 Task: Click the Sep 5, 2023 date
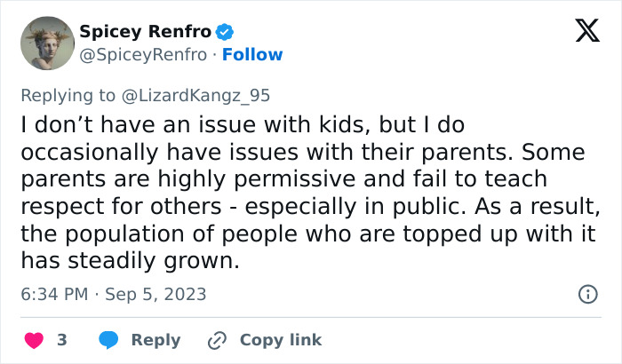point(155,295)
